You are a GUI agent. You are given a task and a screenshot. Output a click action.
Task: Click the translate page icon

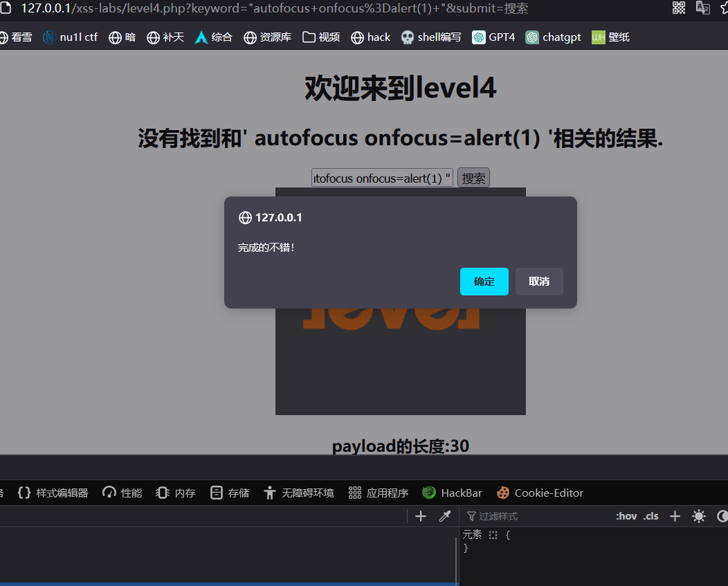[702, 8]
